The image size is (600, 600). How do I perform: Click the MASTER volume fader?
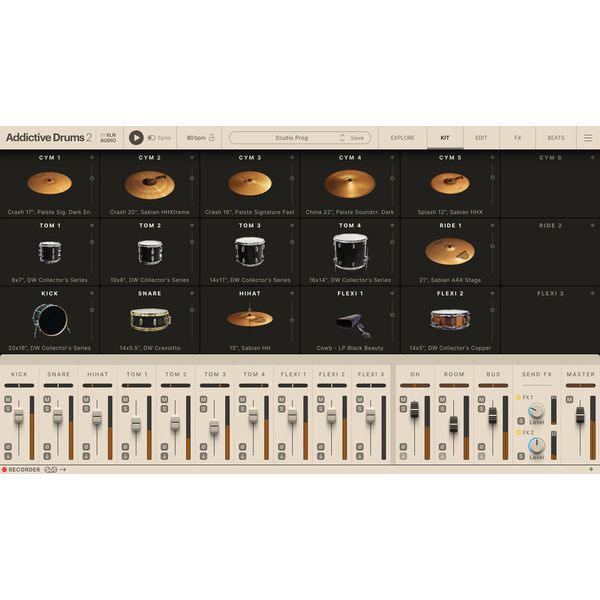[580, 415]
